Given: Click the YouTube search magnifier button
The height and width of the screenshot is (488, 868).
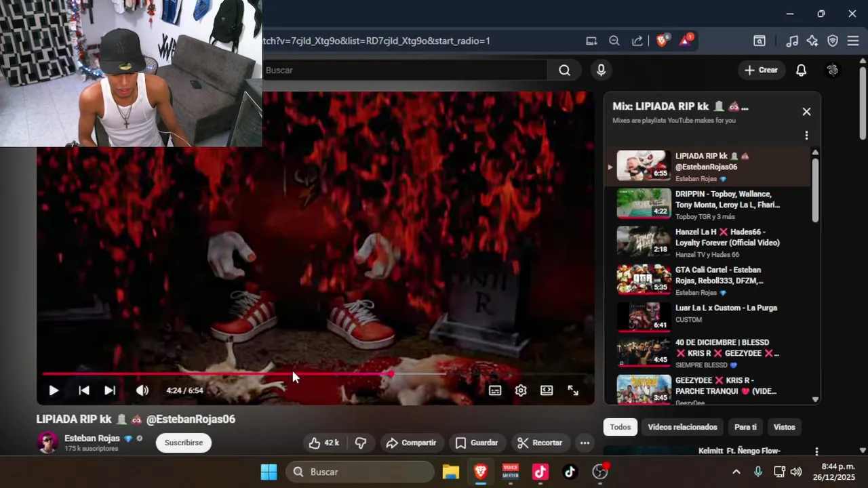Looking at the screenshot, I should tap(564, 70).
